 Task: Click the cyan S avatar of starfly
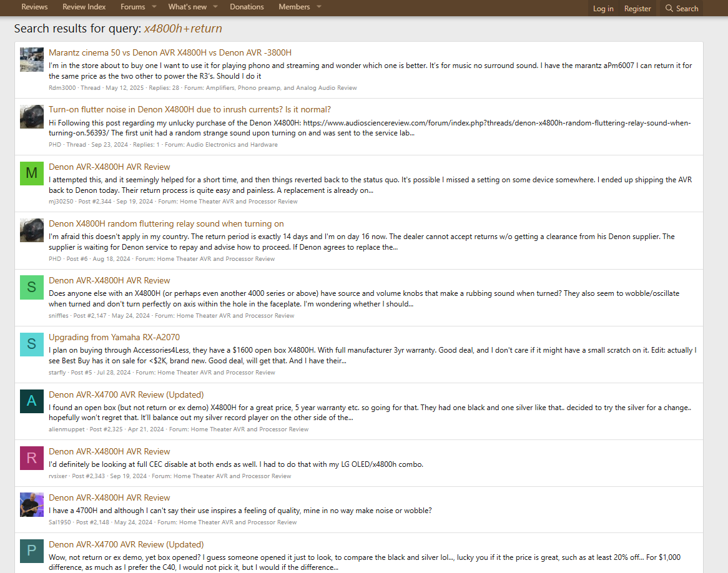[x=32, y=344]
